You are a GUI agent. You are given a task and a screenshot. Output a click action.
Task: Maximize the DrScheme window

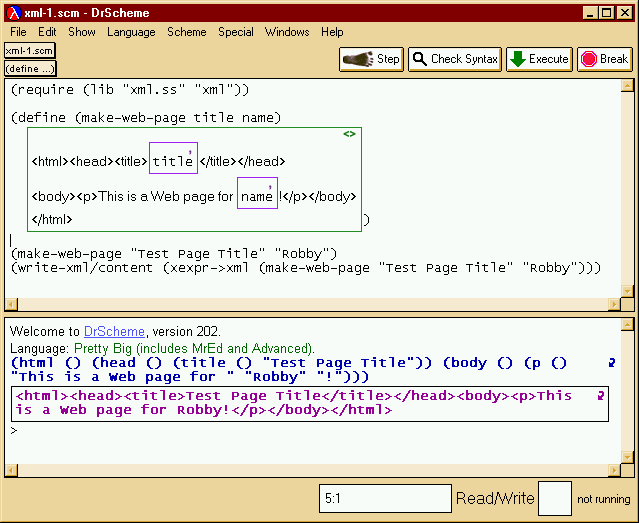(606, 13)
